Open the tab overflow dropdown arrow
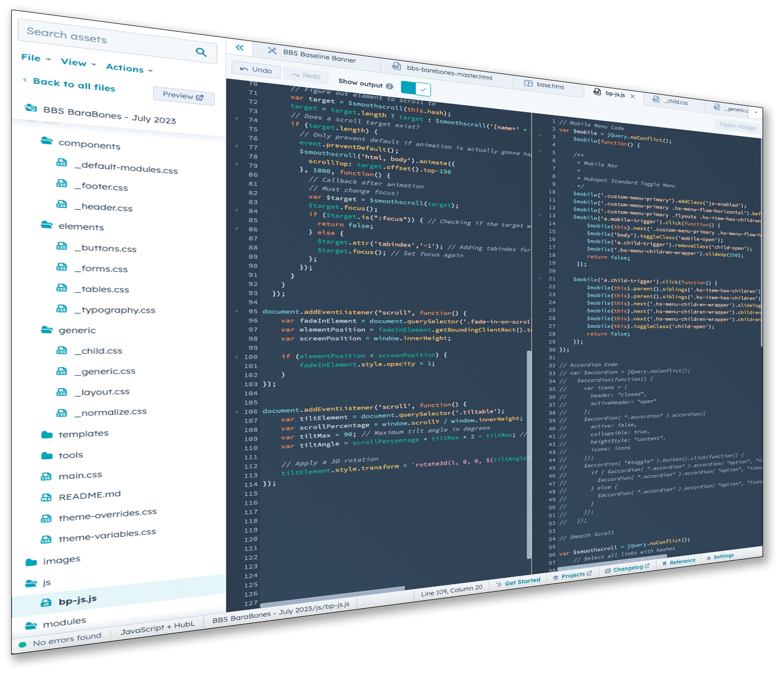Viewport: 784px width, 674px height. pos(756,112)
